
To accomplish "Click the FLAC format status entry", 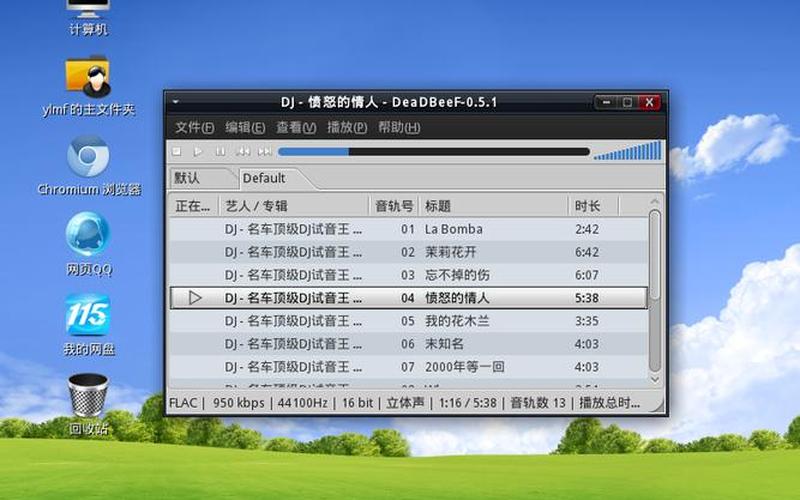I will 183,403.
